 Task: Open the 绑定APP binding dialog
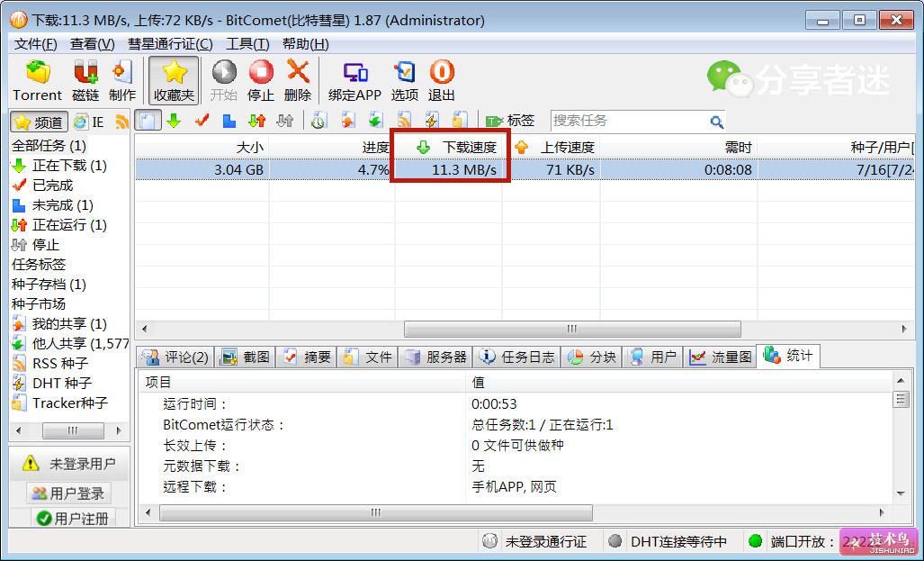click(x=354, y=80)
